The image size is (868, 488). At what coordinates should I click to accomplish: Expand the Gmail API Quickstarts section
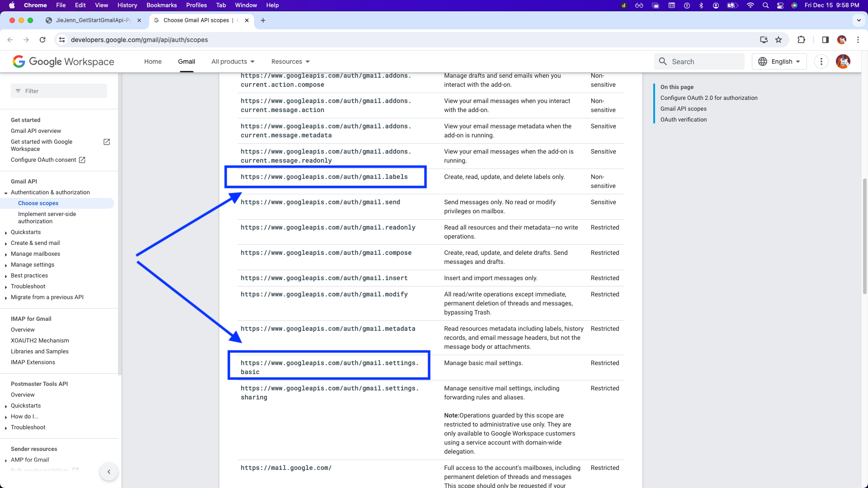tap(6, 233)
